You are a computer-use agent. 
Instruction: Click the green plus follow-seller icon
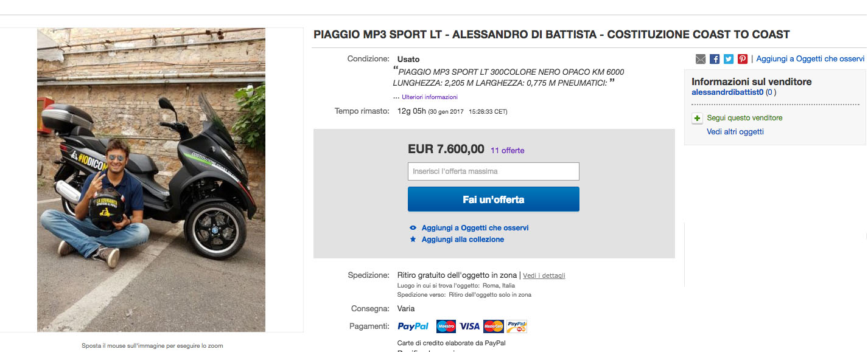point(698,119)
